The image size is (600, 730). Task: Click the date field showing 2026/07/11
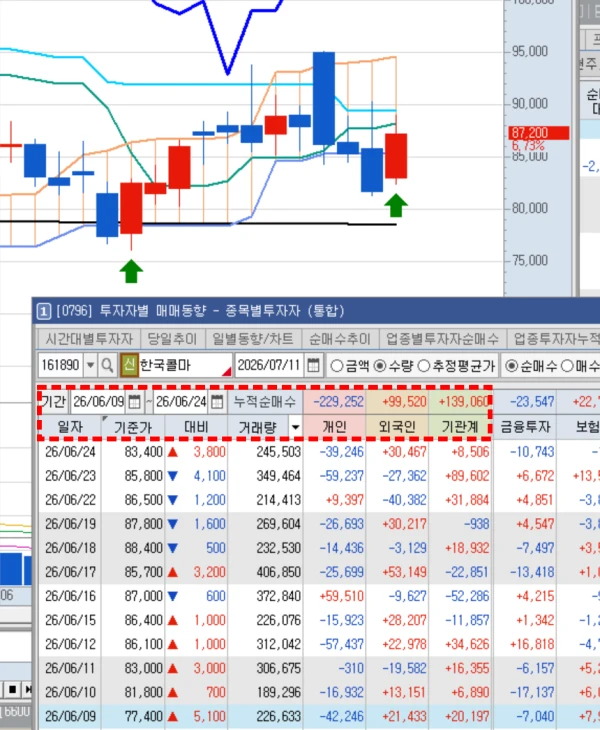point(270,365)
